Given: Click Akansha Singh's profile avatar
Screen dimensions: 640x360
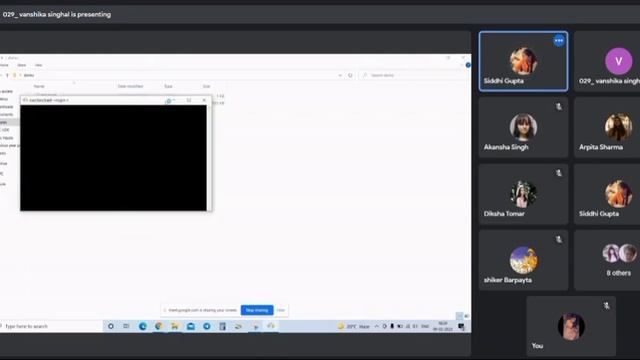Looking at the screenshot, I should 523,127.
